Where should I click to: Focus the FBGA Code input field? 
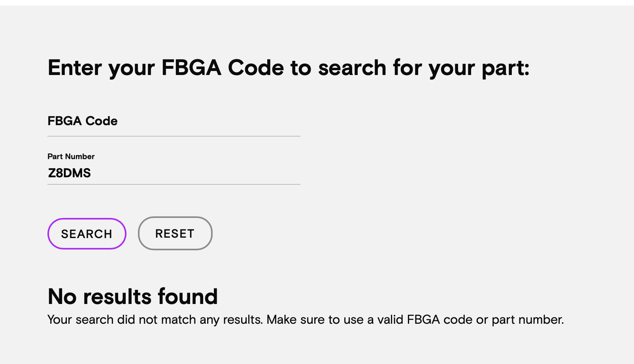point(174,121)
